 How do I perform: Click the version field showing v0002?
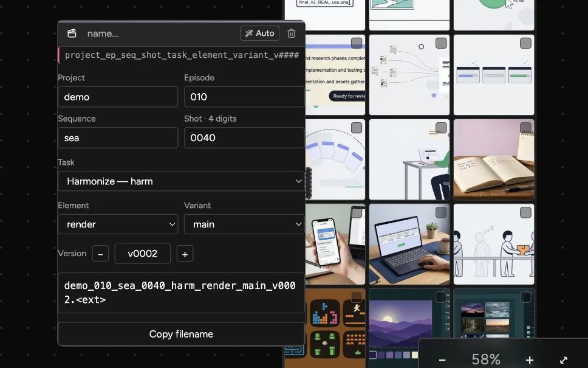point(143,254)
